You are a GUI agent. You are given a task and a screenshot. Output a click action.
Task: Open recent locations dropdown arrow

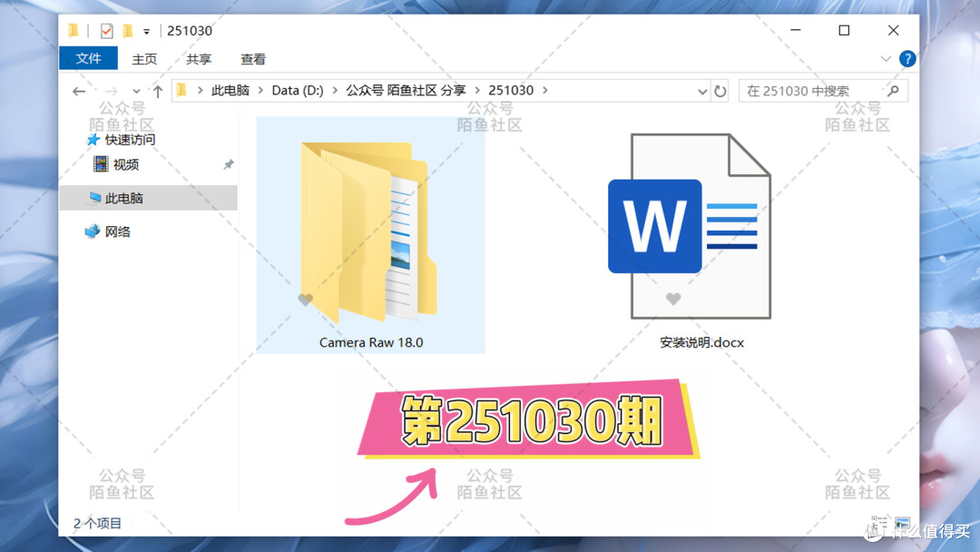pyautogui.click(x=136, y=92)
